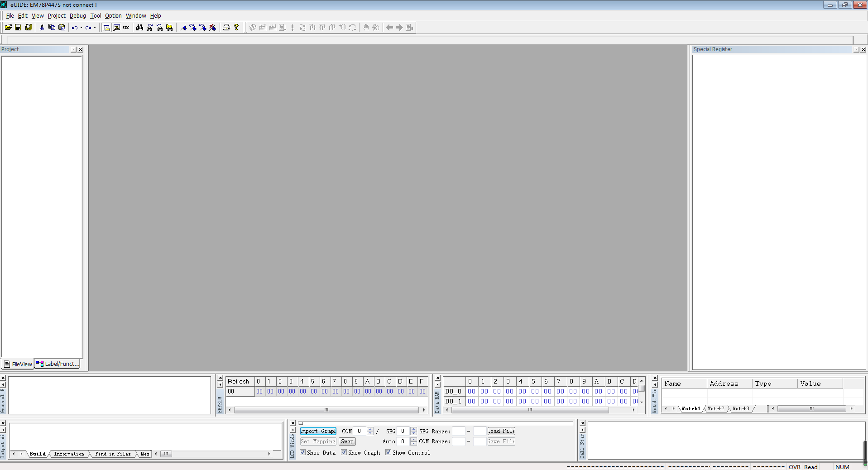Viewport: 868px width, 470px height.
Task: Click the Copy toolbar icon
Action: (x=52, y=28)
